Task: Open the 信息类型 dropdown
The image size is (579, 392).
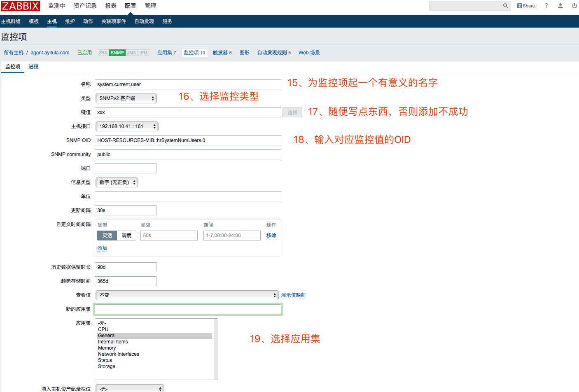Action: tap(117, 182)
